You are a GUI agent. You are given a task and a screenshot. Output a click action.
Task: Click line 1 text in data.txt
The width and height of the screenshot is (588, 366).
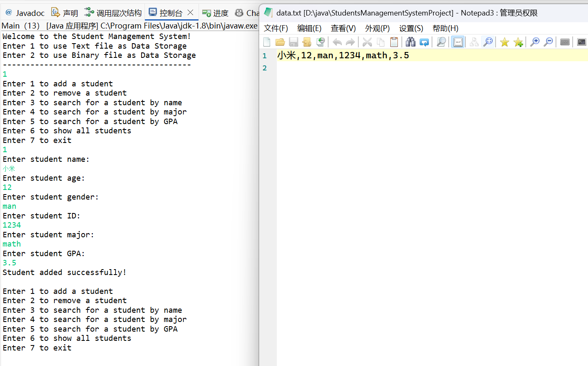coord(343,55)
